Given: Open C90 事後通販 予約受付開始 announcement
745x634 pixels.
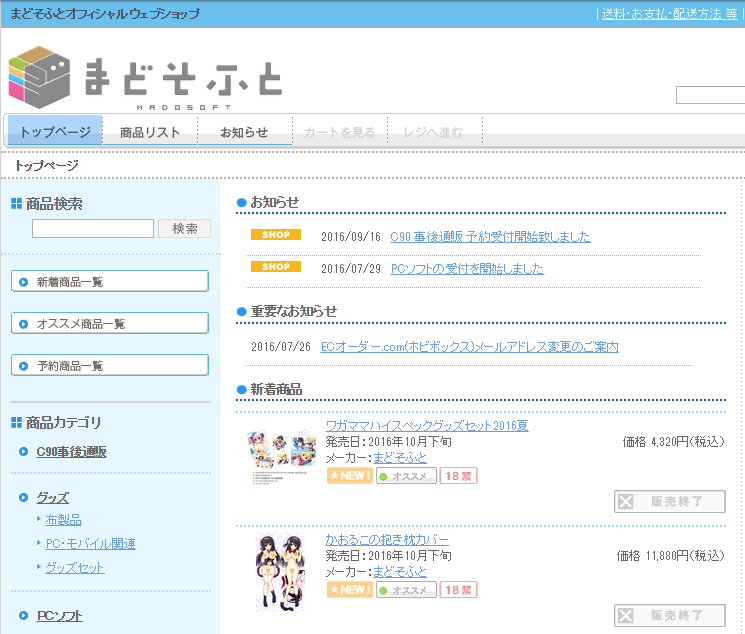Looking at the screenshot, I should tap(490, 237).
